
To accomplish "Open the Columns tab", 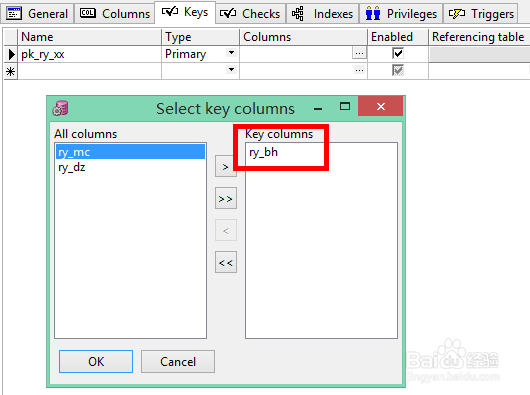I will point(115,14).
